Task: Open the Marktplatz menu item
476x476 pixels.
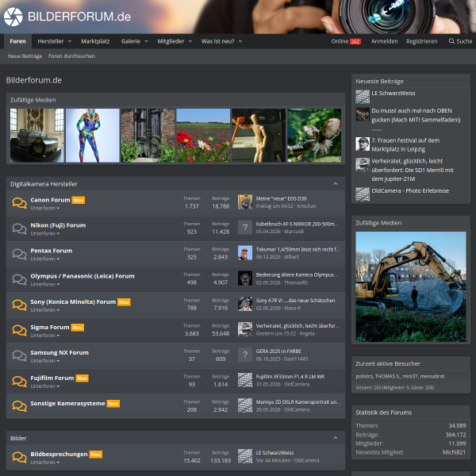Action: pyautogui.click(x=95, y=41)
